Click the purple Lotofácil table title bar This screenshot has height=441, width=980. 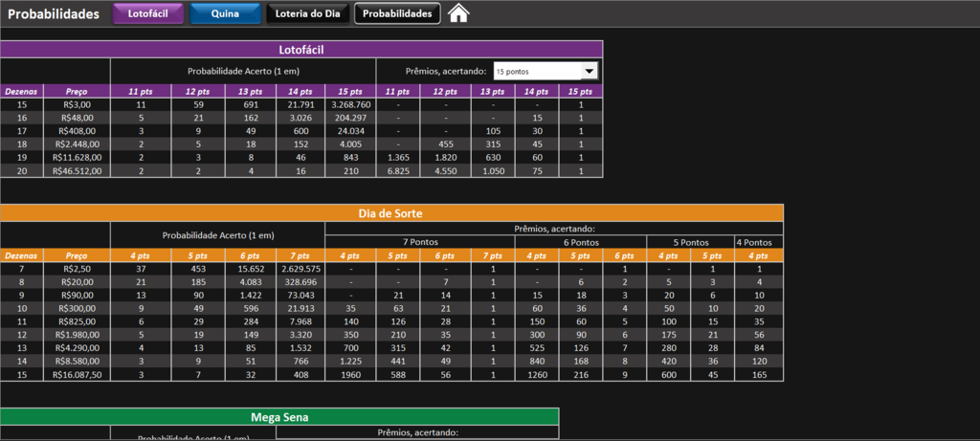coord(301,50)
